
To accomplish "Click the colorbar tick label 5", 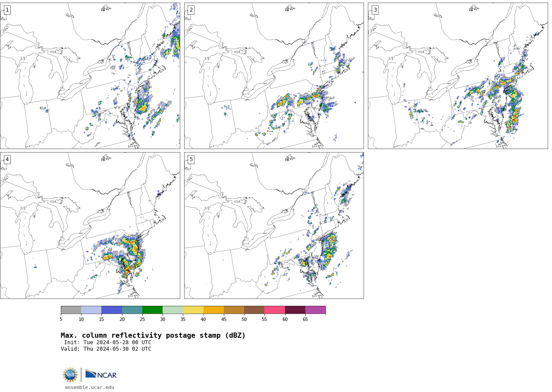I will coord(61,320).
